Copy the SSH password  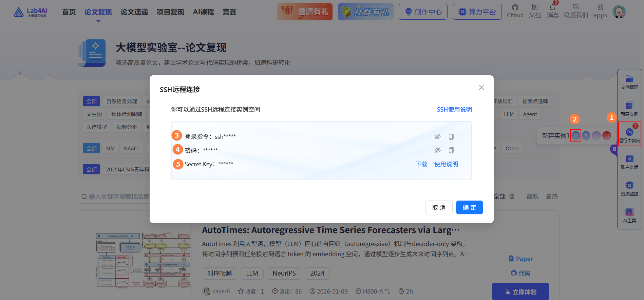451,150
